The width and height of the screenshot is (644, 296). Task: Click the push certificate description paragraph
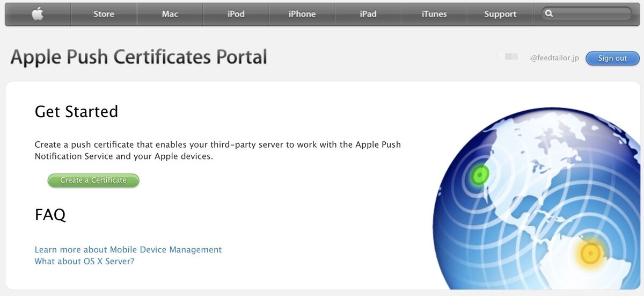218,150
